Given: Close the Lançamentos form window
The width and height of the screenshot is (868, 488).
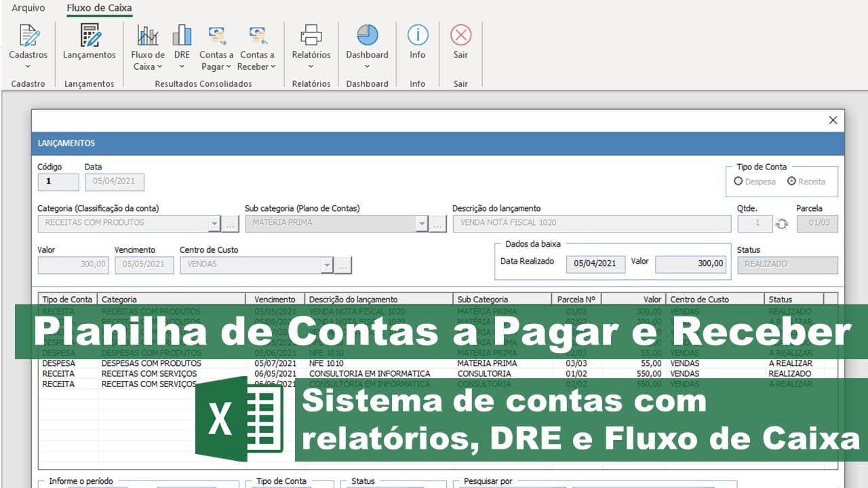Looking at the screenshot, I should (x=833, y=120).
